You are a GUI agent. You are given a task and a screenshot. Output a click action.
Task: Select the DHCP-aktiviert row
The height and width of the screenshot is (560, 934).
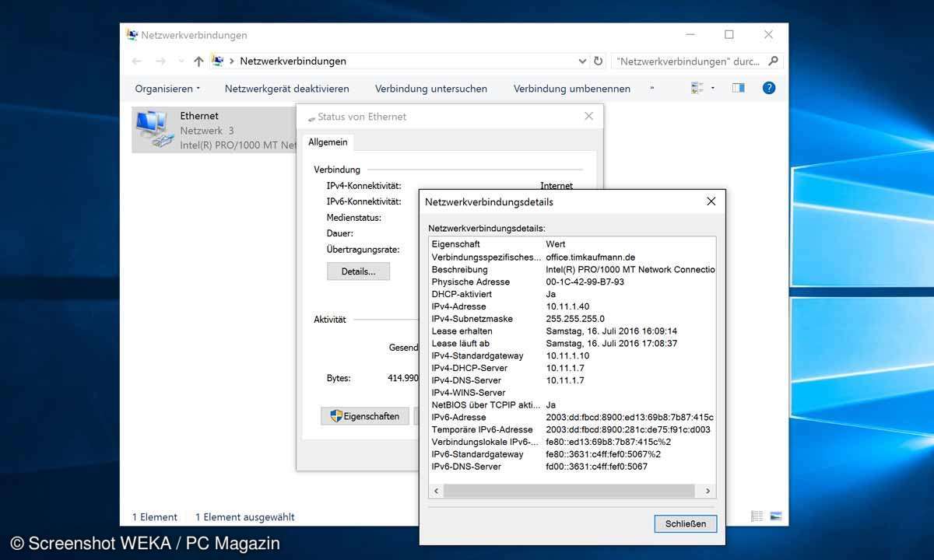click(x=572, y=294)
